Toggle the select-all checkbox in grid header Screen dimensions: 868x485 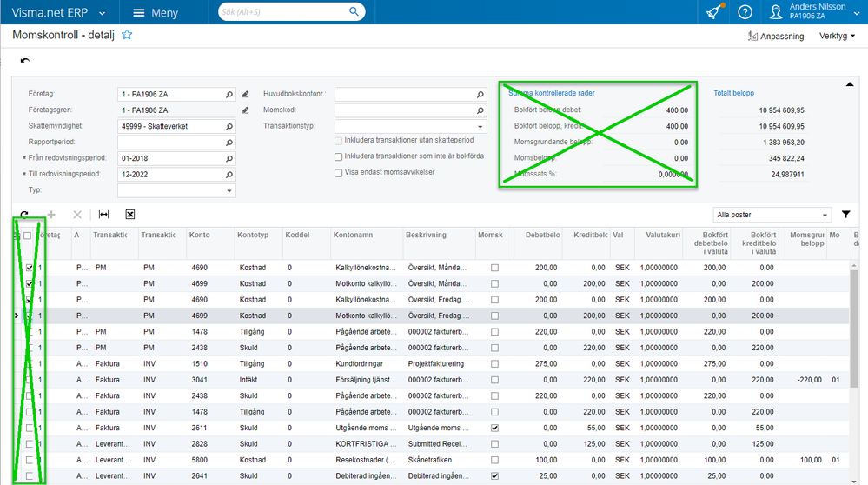click(27, 236)
